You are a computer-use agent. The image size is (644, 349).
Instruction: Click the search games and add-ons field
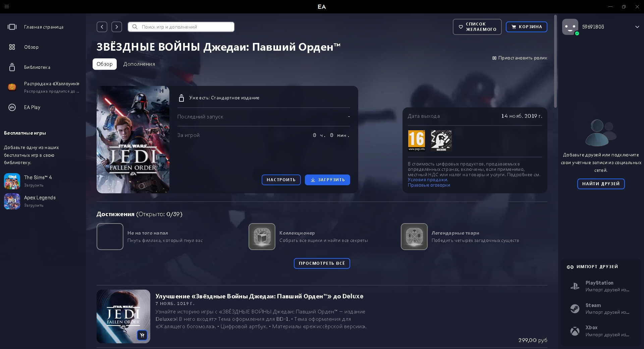[181, 27]
